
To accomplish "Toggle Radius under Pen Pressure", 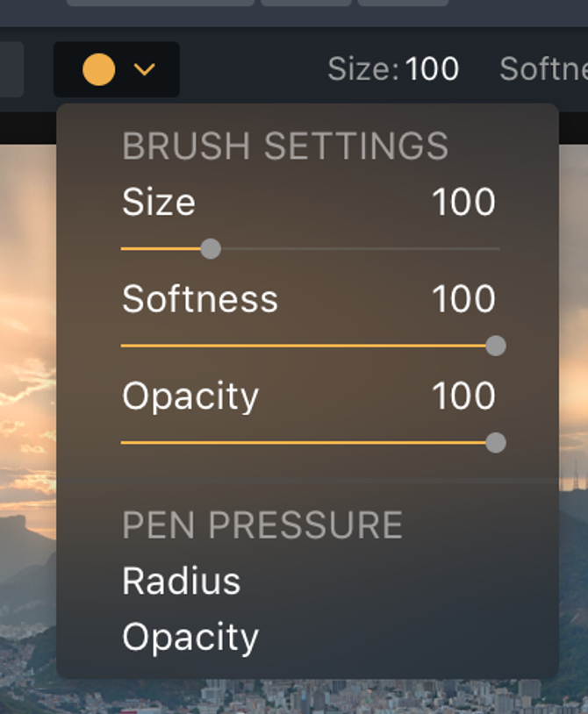I will pos(182,581).
